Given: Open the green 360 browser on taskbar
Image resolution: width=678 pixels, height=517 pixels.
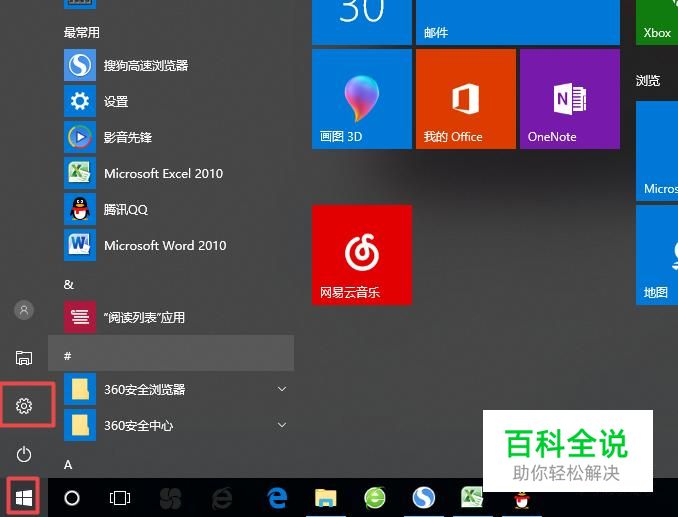Looking at the screenshot, I should tap(374, 498).
